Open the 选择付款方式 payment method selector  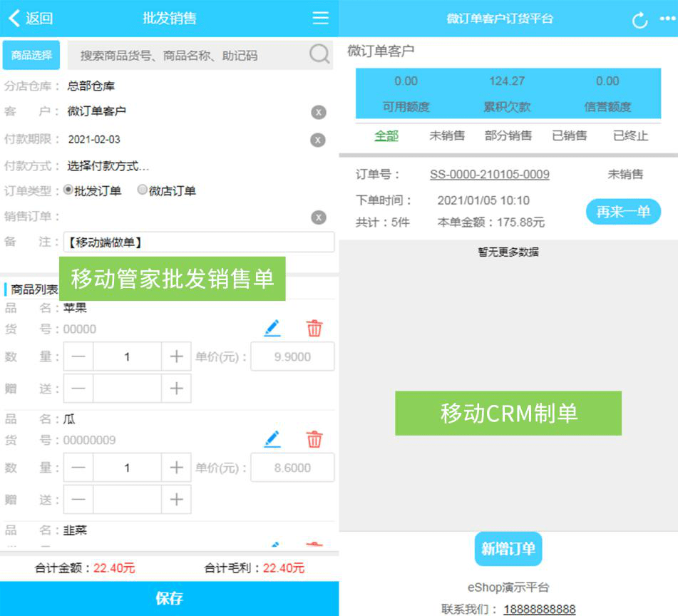(x=108, y=166)
